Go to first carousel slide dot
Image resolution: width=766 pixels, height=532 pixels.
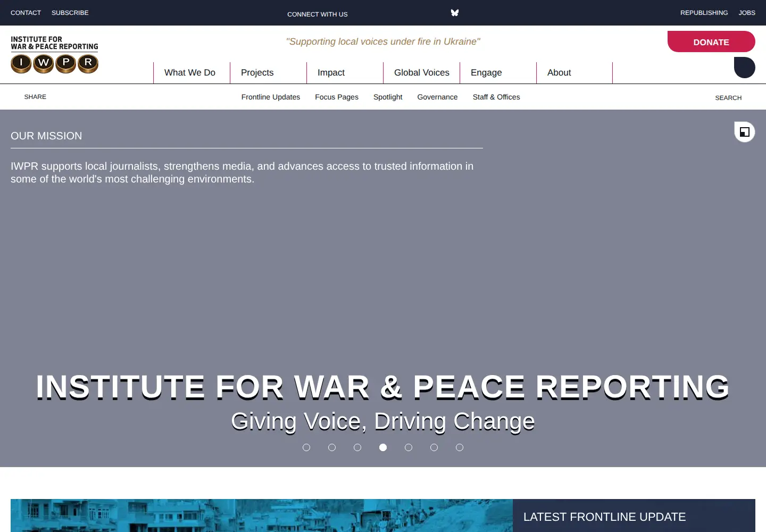coord(306,447)
